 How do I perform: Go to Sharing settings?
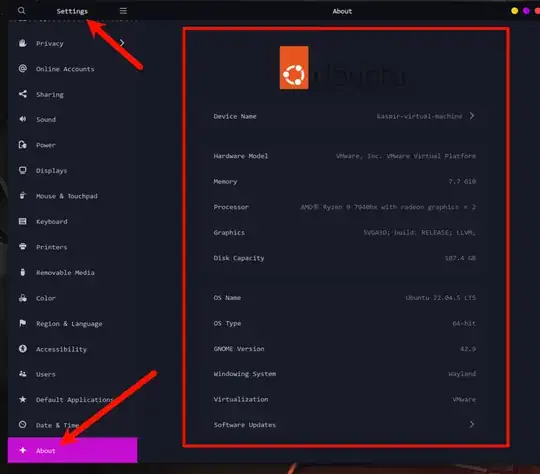click(x=72, y=94)
